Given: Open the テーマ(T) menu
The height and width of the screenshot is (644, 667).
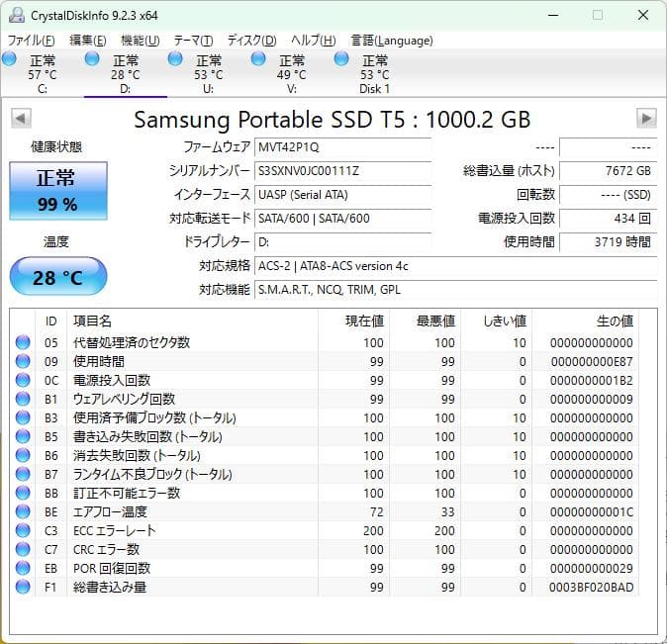Looking at the screenshot, I should tap(193, 41).
